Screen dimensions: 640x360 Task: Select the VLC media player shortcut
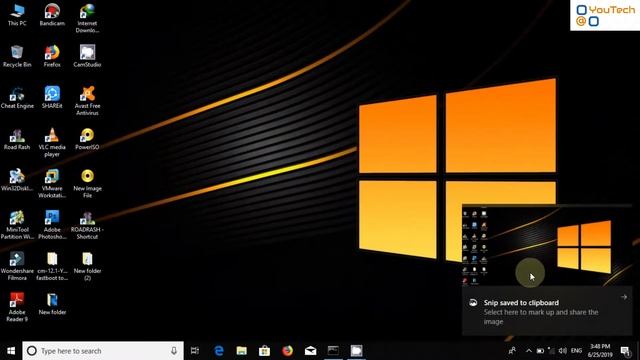click(x=52, y=142)
